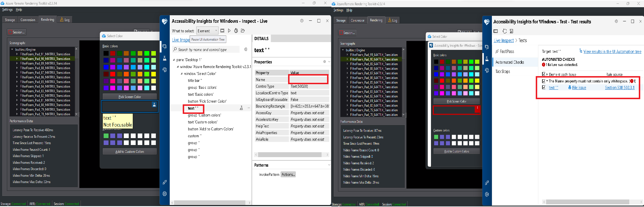Collapse the window 'Select Color' tree node
This screenshot has height=207, width=644.
coord(182,74)
